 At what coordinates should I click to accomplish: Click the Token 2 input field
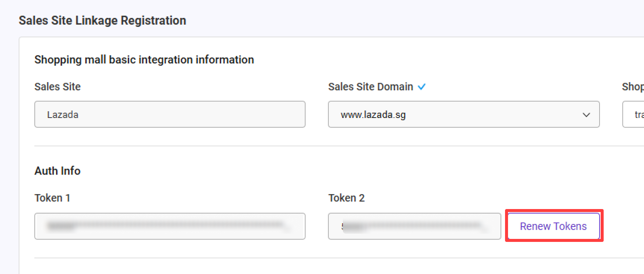coord(414,226)
